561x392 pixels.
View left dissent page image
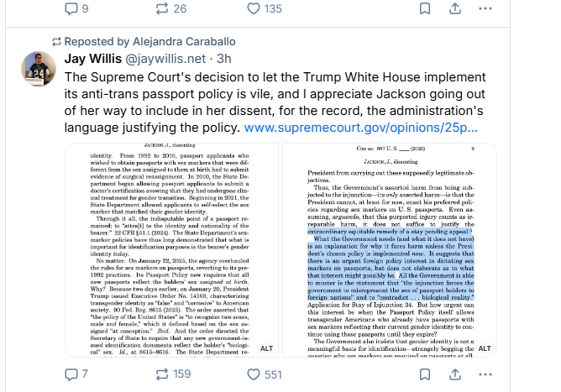171,250
